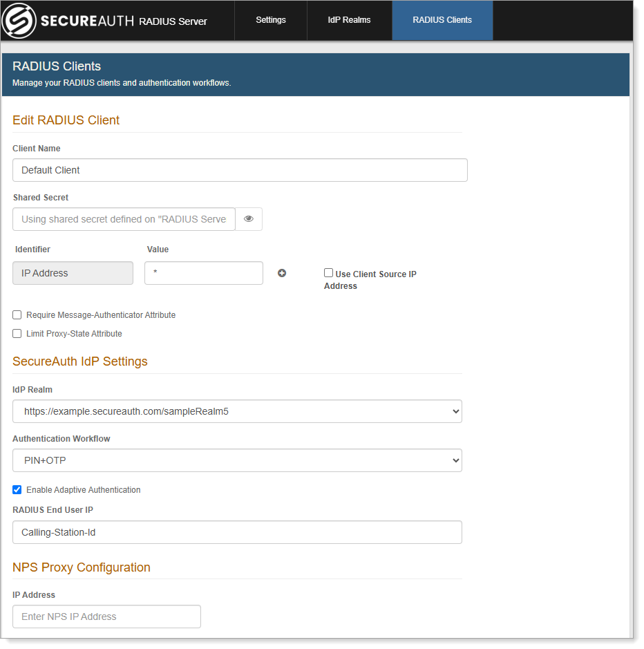This screenshot has height=649, width=644.
Task: Select the RADIUS Clients tab
Action: [442, 20]
